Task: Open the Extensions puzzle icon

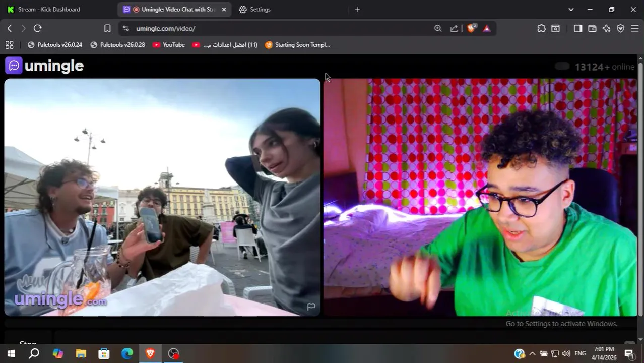Action: [x=541, y=29]
